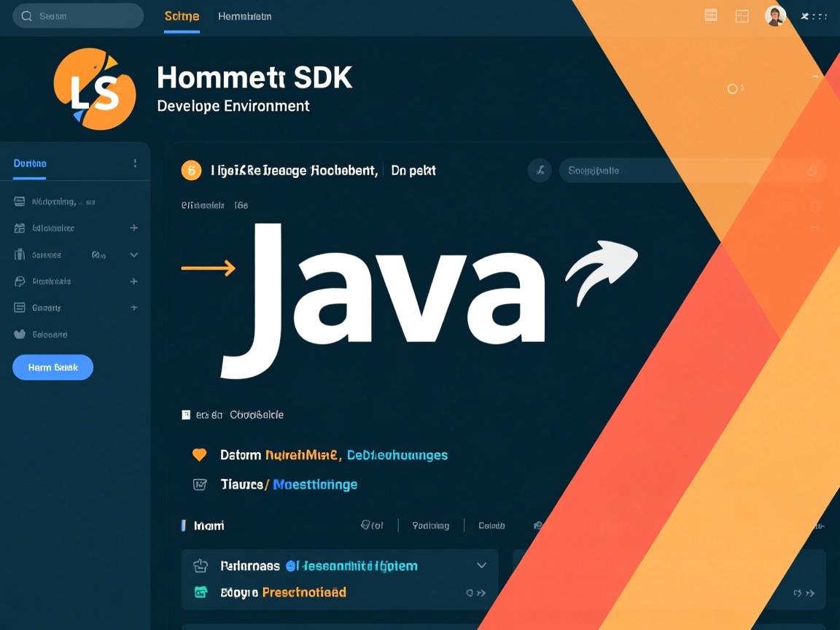Open the mobile device sidebar icon
The image size is (840, 630).
(20, 254)
